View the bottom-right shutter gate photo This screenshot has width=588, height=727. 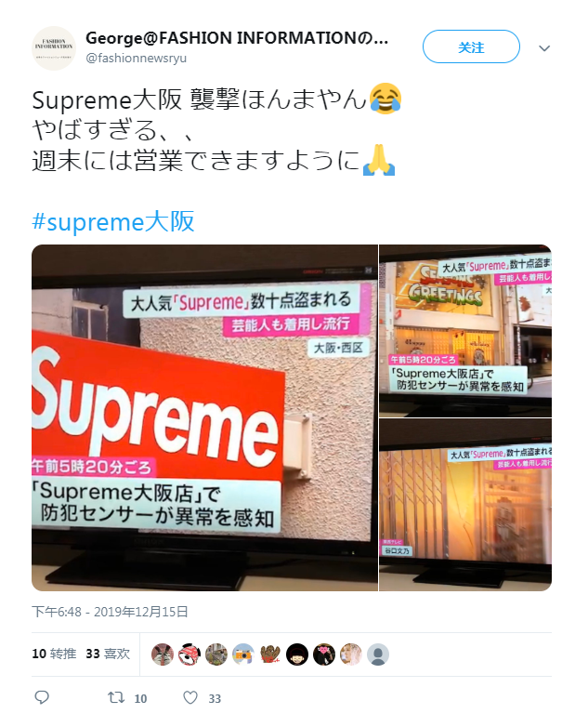pyautogui.click(x=465, y=505)
